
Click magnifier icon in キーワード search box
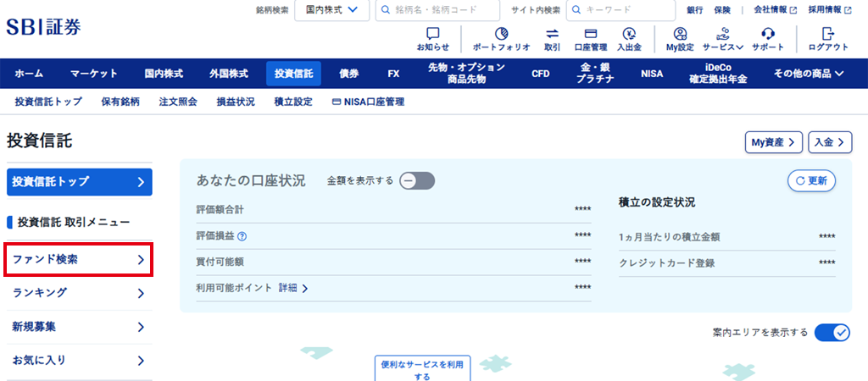coord(576,10)
